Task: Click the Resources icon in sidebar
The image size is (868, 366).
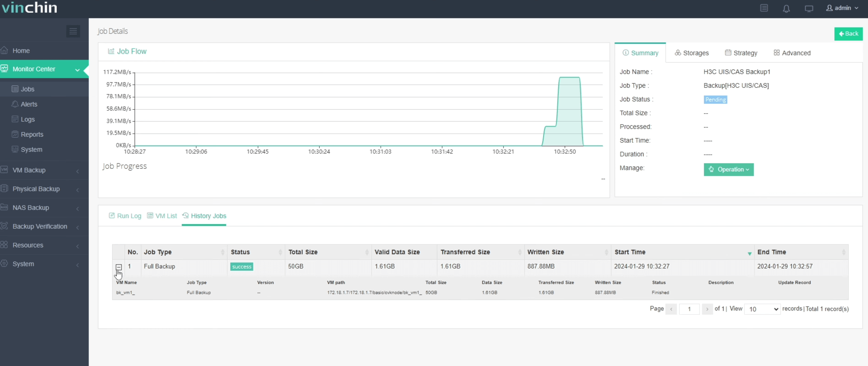Action: pos(5,245)
